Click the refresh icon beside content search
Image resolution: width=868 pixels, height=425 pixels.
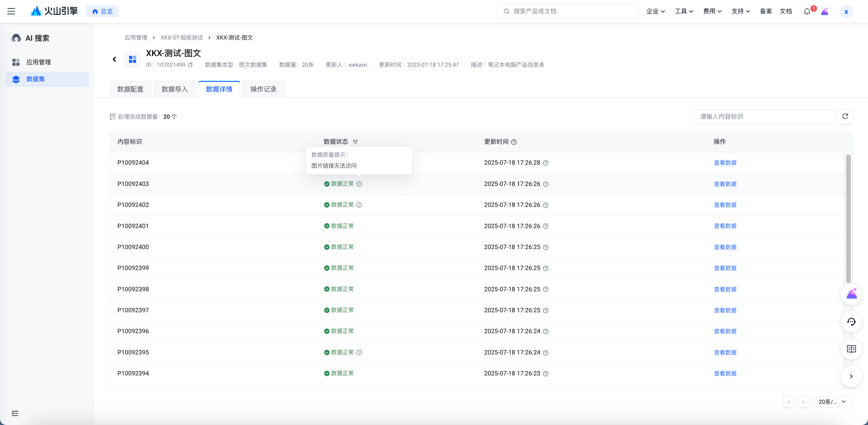click(845, 117)
